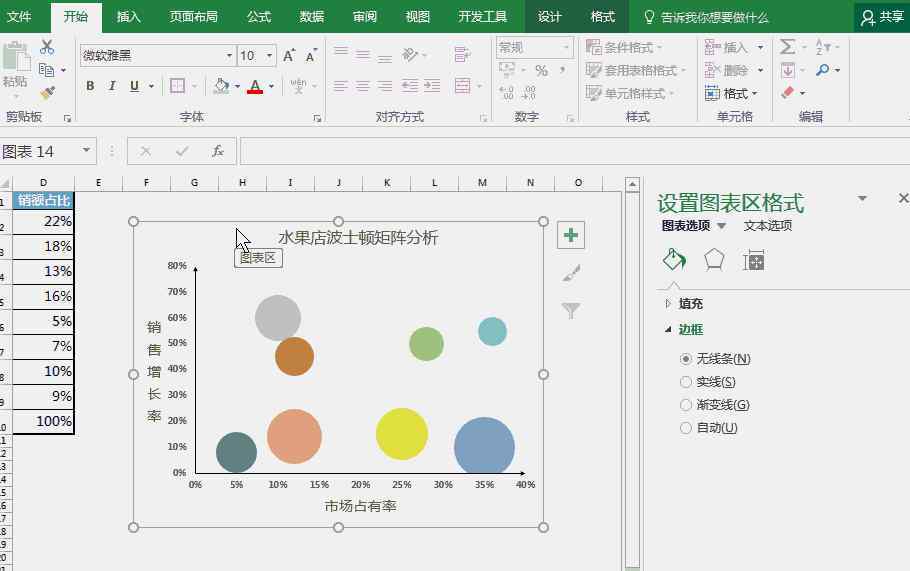Select 无线条(N) radio button
The height and width of the screenshot is (571, 910).
686,359
